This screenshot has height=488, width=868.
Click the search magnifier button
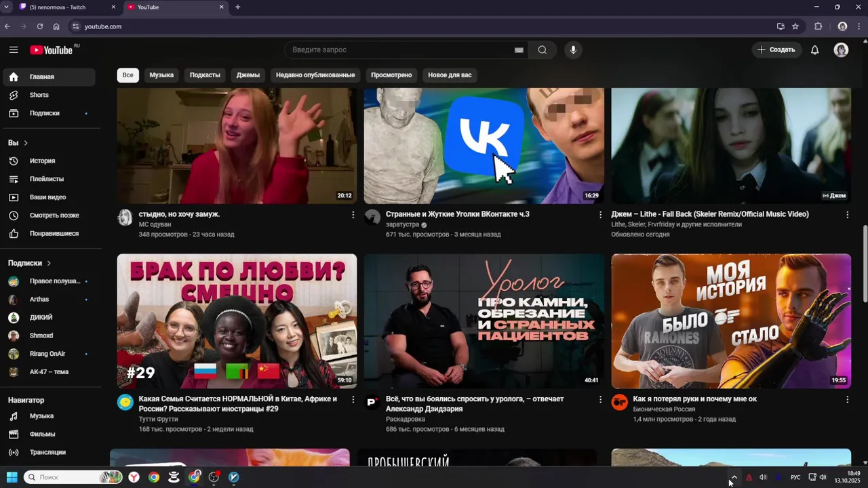pyautogui.click(x=542, y=49)
